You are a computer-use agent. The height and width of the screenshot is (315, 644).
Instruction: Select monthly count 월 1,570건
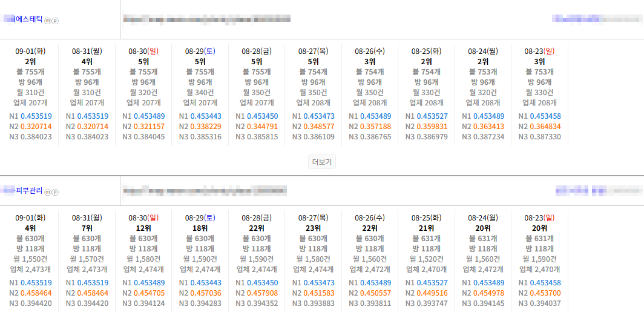click(x=87, y=259)
